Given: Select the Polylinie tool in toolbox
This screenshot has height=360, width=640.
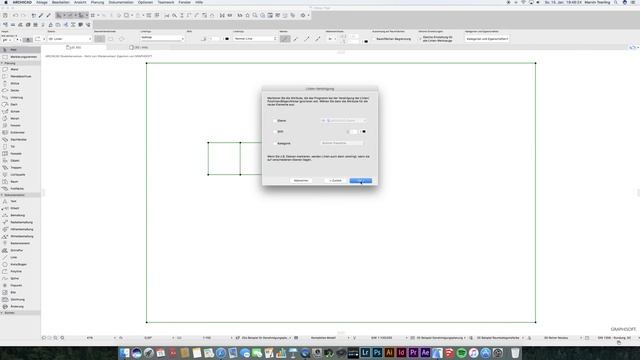Looking at the screenshot, I should [x=16, y=271].
